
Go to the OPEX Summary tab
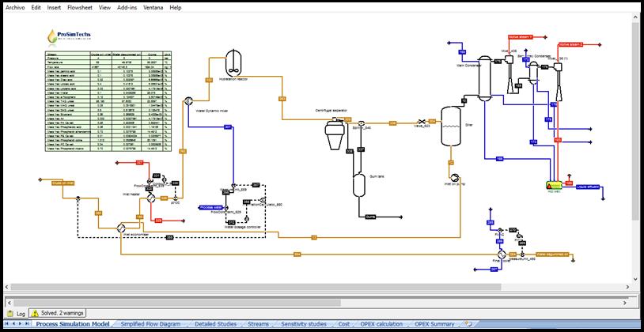click(x=435, y=324)
